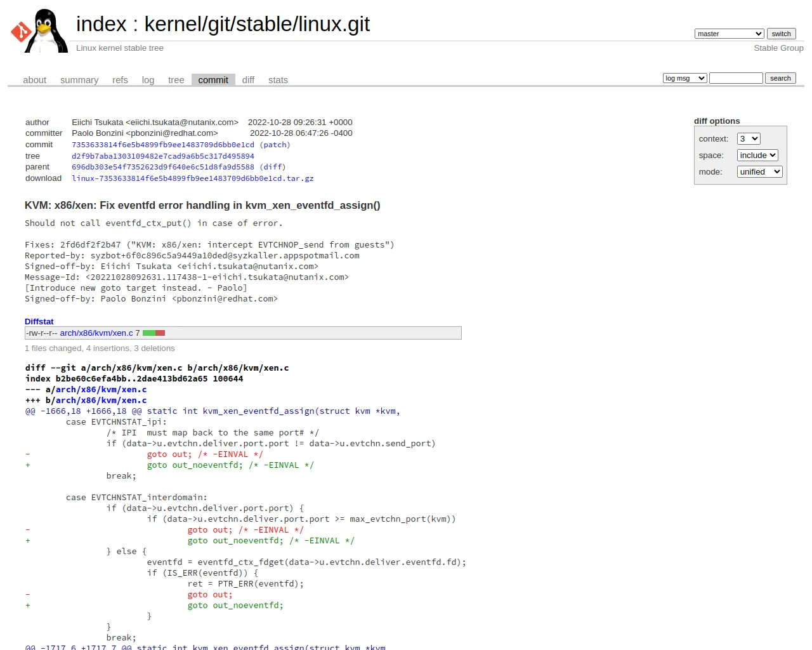Image resolution: width=812 pixels, height=650 pixels.
Task: Focus the search text field
Action: pos(736,78)
